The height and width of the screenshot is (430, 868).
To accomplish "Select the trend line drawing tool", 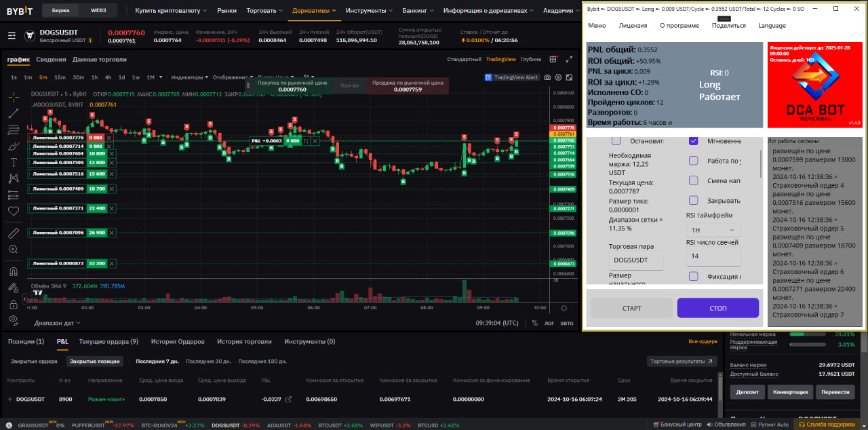I will (x=14, y=113).
